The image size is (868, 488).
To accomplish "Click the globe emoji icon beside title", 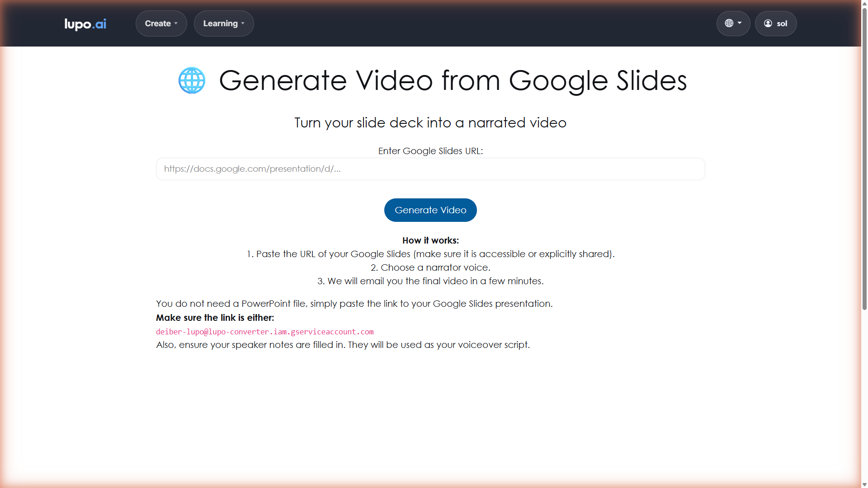I will click(192, 80).
